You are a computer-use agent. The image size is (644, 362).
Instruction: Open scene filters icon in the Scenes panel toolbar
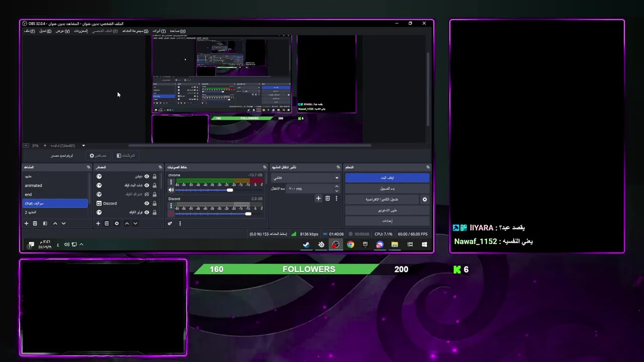45,223
